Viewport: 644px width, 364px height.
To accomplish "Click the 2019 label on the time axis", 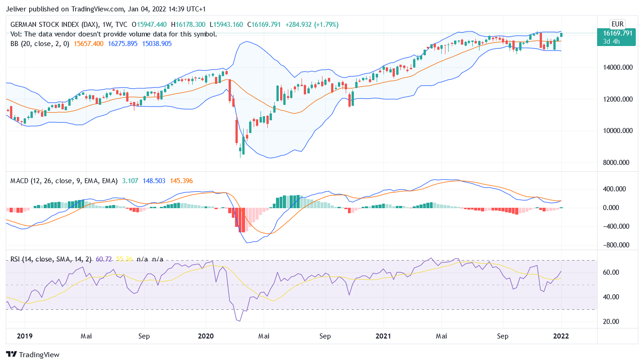I will tap(24, 336).
